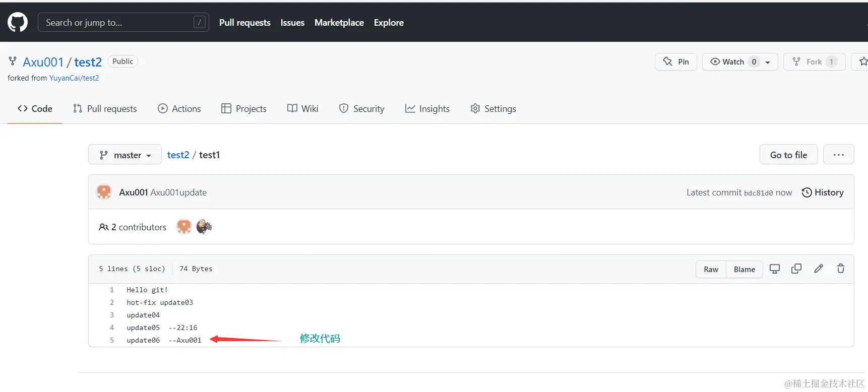Viewport: 868px width, 392px height.
Task: Visit the YuyanCai/test2 source repository
Action: (x=74, y=78)
